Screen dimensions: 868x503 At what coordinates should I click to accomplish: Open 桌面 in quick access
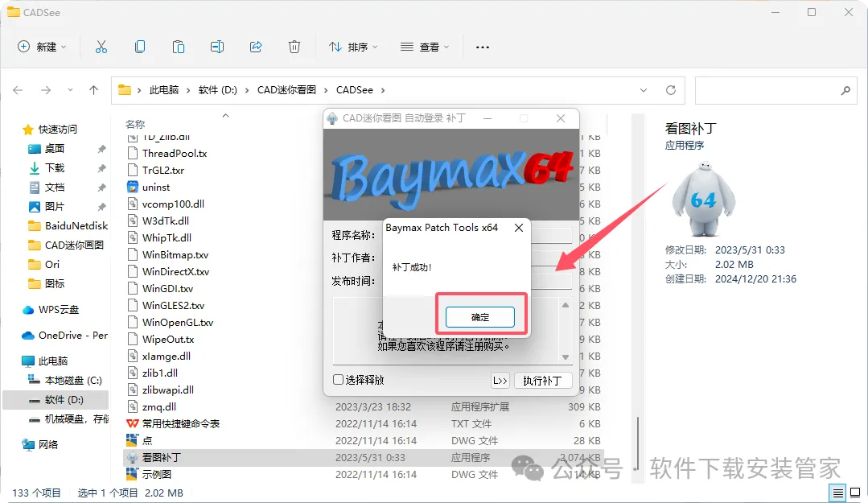55,148
